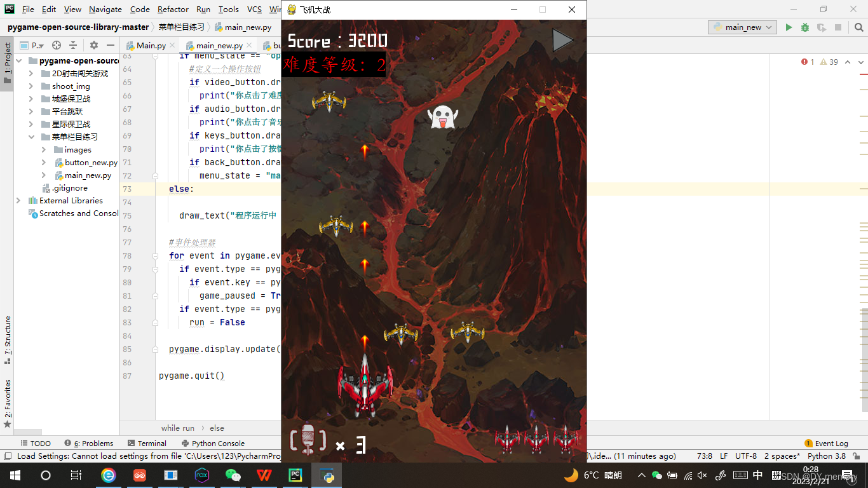Viewport: 868px width, 488px height.
Task: Open the Event Log
Action: tap(827, 444)
